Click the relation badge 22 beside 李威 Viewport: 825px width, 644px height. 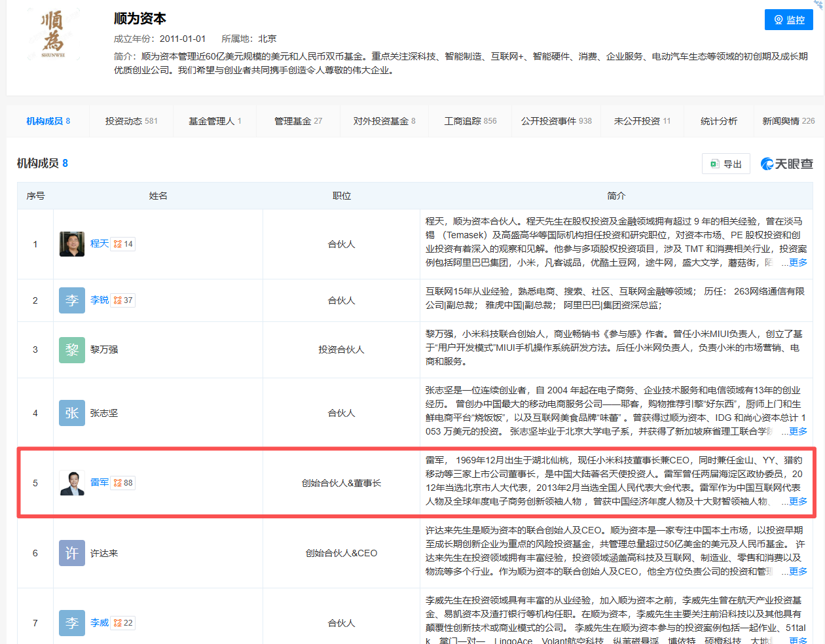[x=123, y=623]
